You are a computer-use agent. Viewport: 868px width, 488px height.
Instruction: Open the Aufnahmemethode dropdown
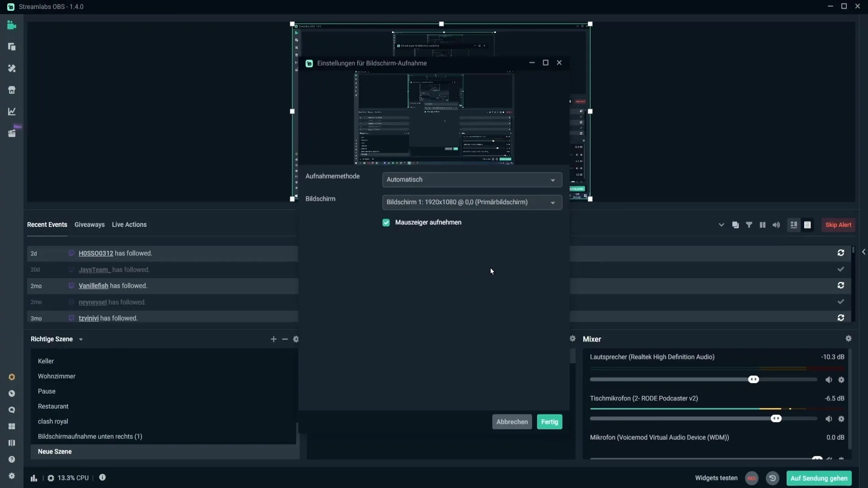(472, 180)
